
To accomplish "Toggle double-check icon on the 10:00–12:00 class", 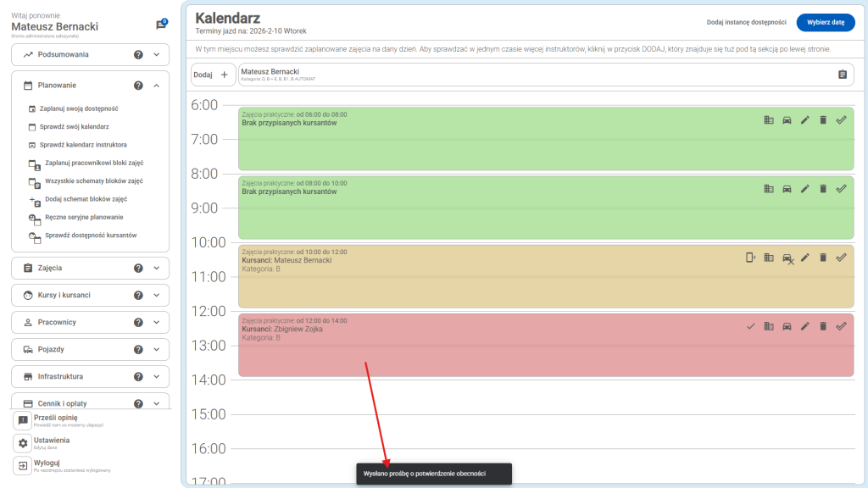I will pyautogui.click(x=841, y=258).
